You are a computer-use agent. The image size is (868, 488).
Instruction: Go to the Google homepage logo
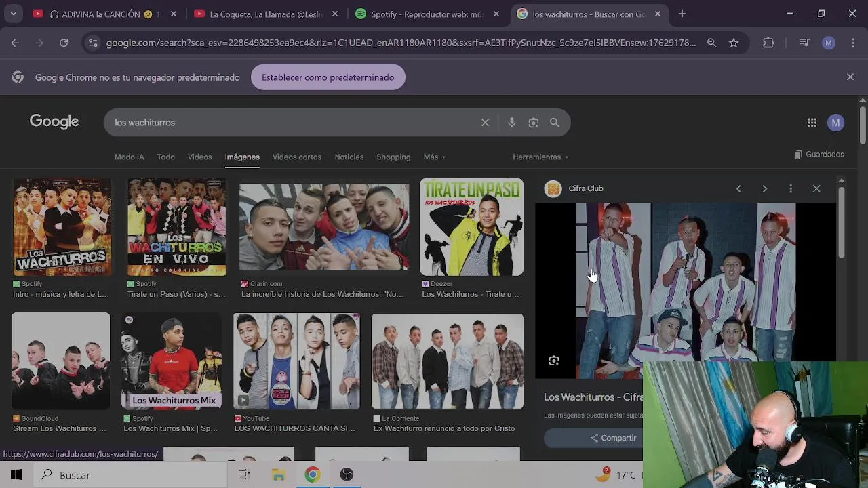point(54,122)
